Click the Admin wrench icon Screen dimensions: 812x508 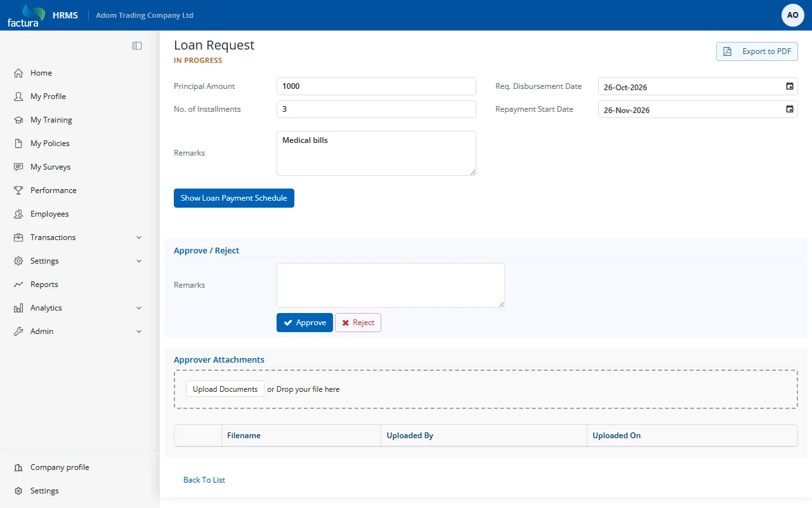pyautogui.click(x=18, y=331)
